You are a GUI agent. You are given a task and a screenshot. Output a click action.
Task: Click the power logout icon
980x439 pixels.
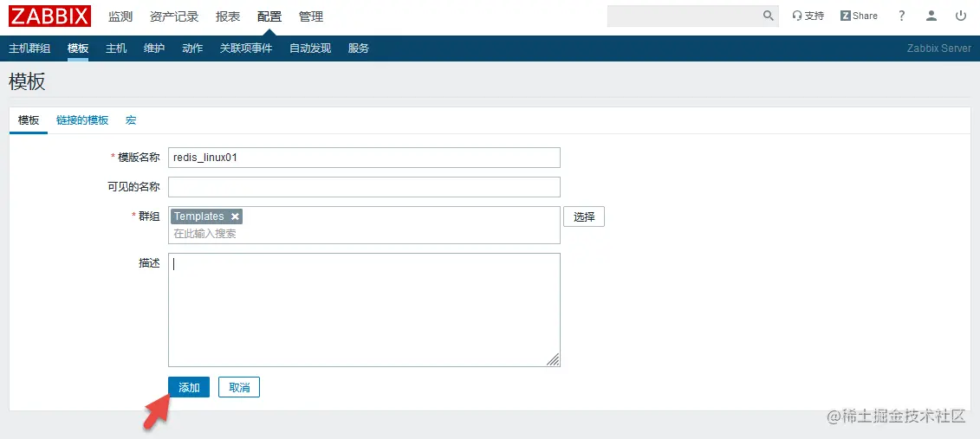[x=961, y=16]
